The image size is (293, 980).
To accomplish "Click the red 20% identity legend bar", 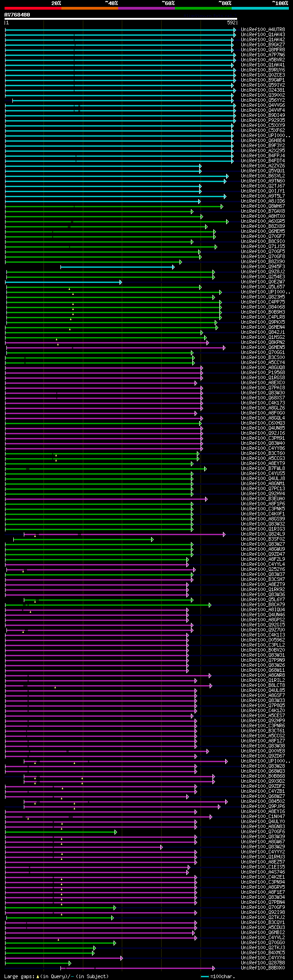I will pos(33,8).
